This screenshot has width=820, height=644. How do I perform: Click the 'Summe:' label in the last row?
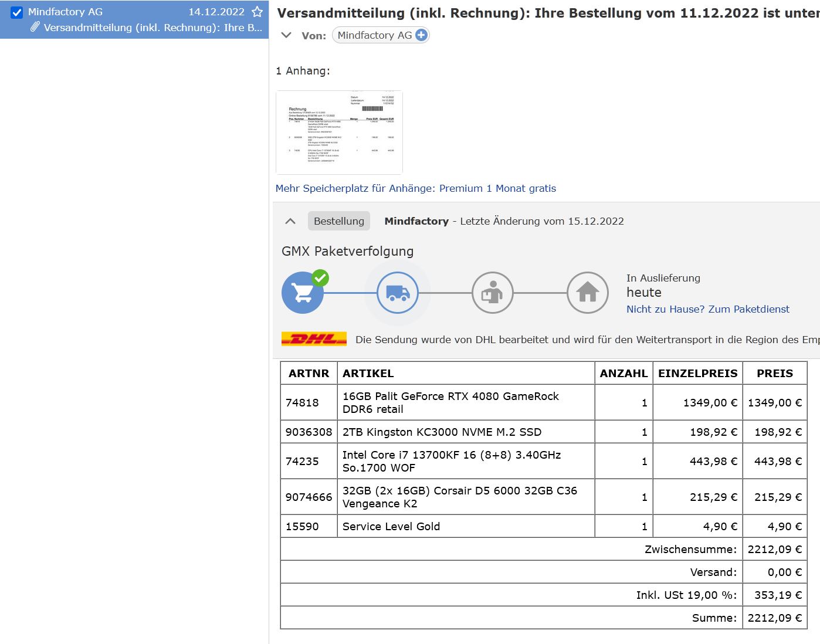coord(714,618)
